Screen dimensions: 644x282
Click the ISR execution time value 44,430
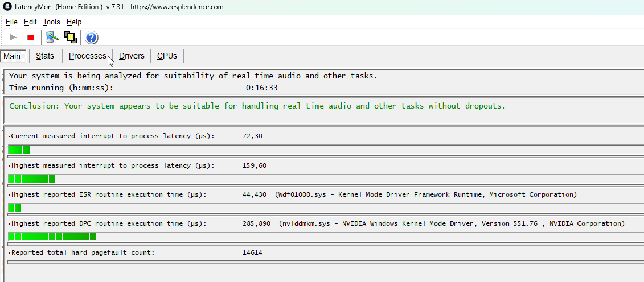tap(255, 194)
